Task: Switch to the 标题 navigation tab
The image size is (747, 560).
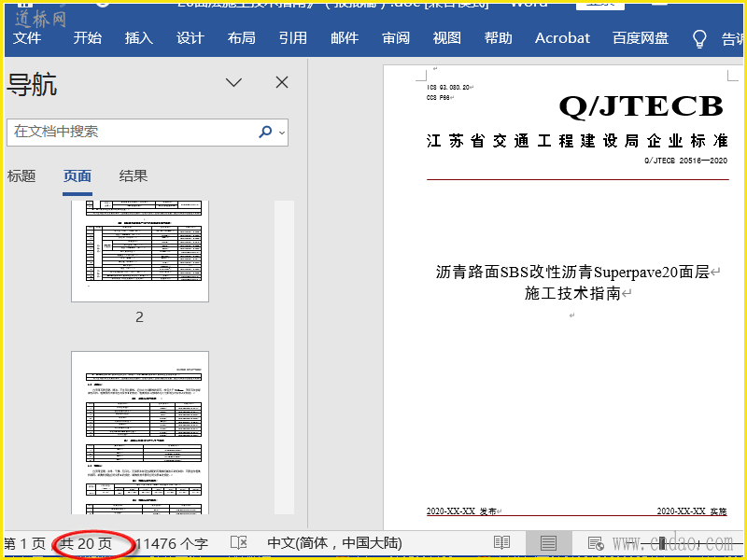Action: (x=21, y=176)
